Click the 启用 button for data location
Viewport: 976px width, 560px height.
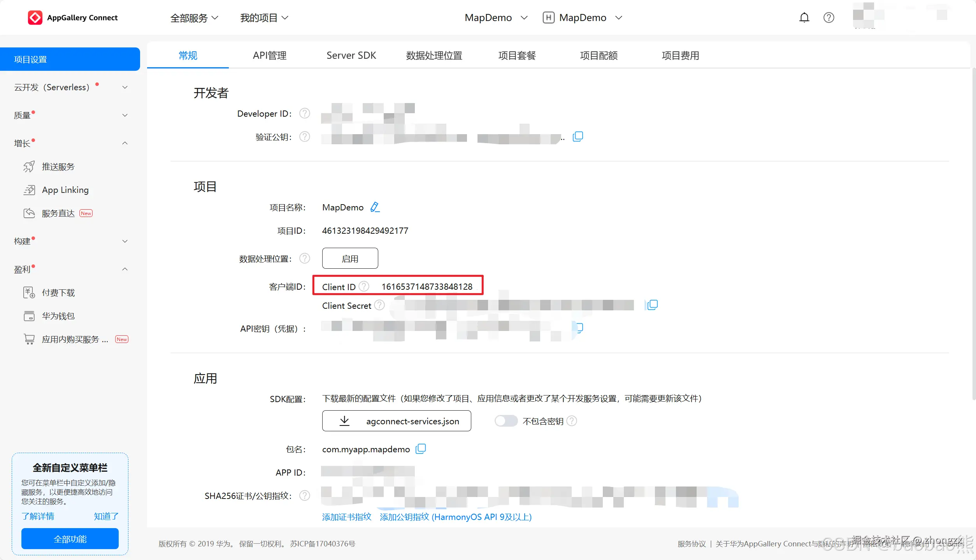(350, 259)
